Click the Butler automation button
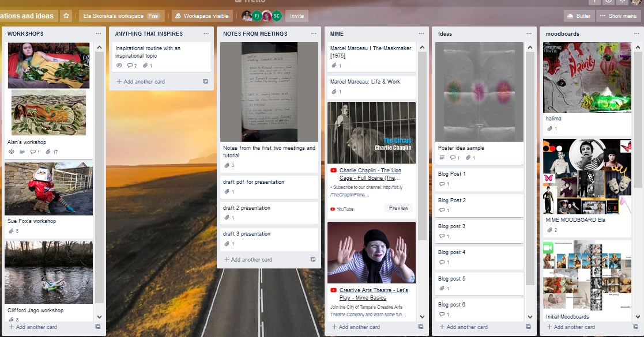The image size is (644, 337). 579,16
